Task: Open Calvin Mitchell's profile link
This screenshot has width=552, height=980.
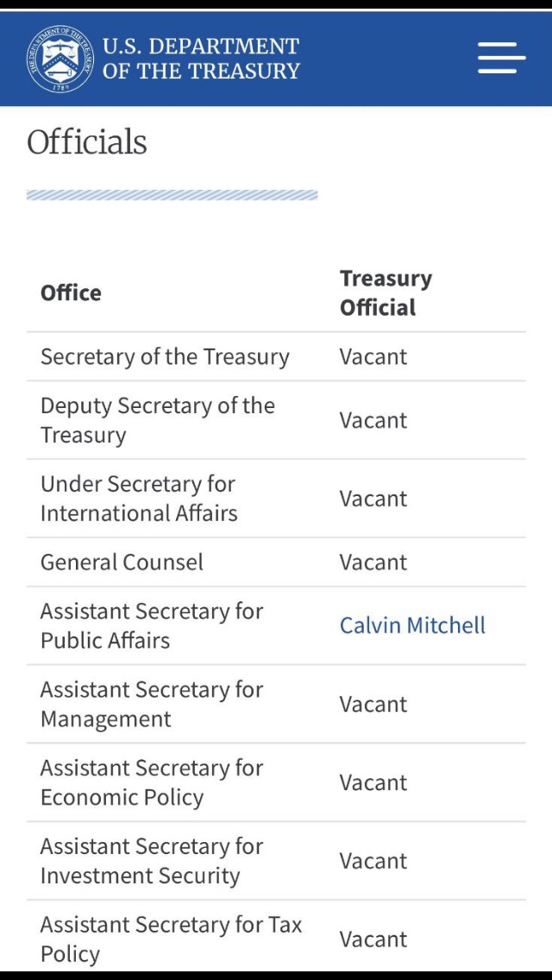Action: point(412,625)
